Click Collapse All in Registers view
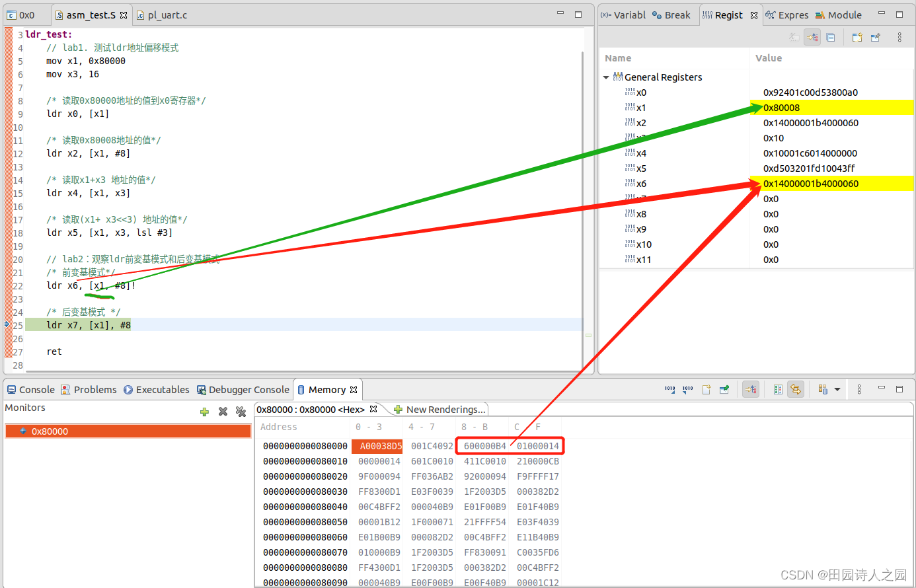916x588 pixels. 831,38
